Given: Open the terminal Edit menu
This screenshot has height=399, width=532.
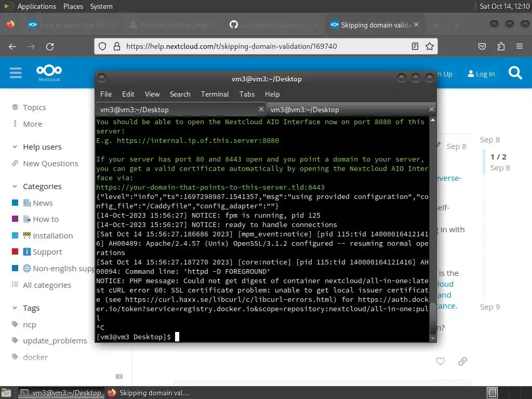Looking at the screenshot, I should (128, 94).
